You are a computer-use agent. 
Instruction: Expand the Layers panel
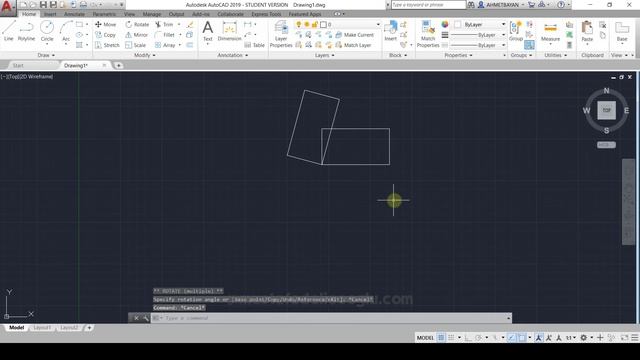point(324,55)
